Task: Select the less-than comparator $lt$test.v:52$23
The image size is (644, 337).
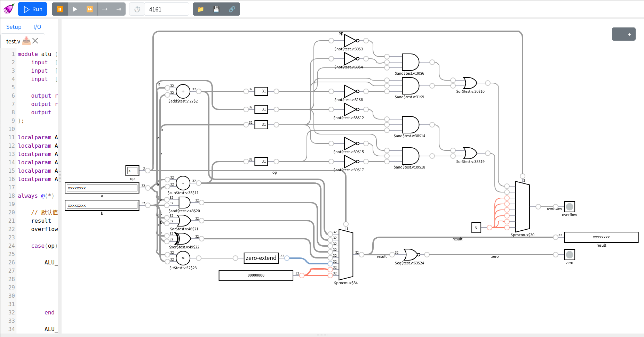Action: (183, 258)
